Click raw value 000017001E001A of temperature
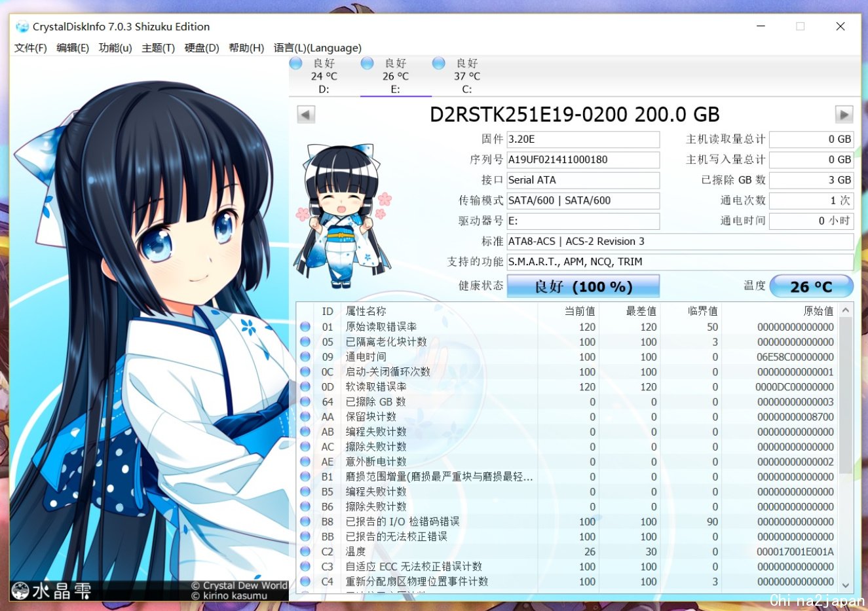Image resolution: width=868 pixels, height=611 pixels. (795, 552)
